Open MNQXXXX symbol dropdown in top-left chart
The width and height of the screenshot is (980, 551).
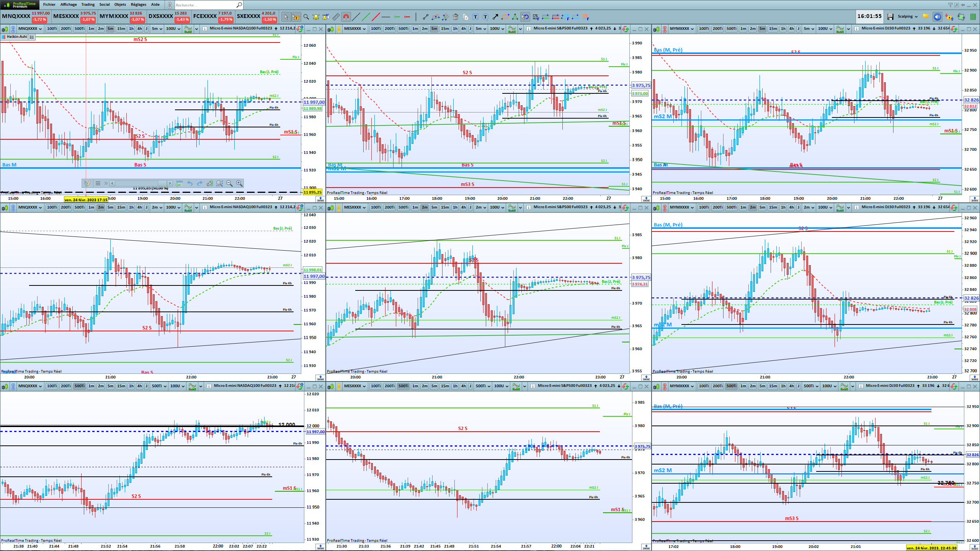[30, 29]
